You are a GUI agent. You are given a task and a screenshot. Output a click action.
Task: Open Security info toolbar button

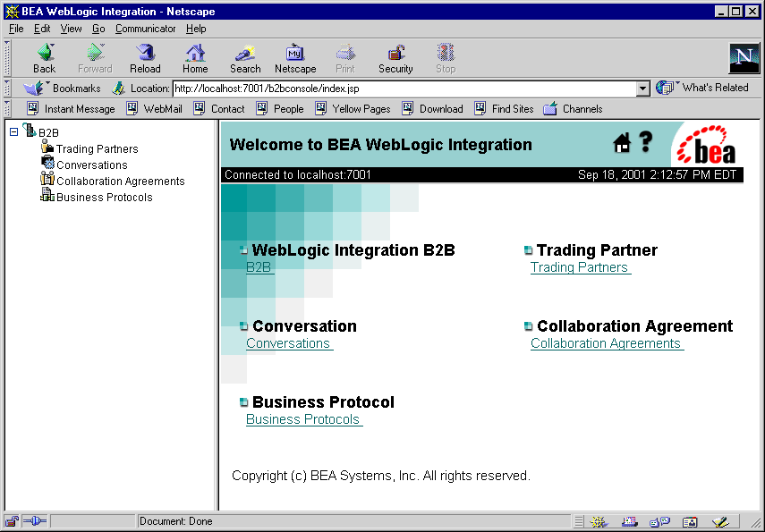coord(395,58)
